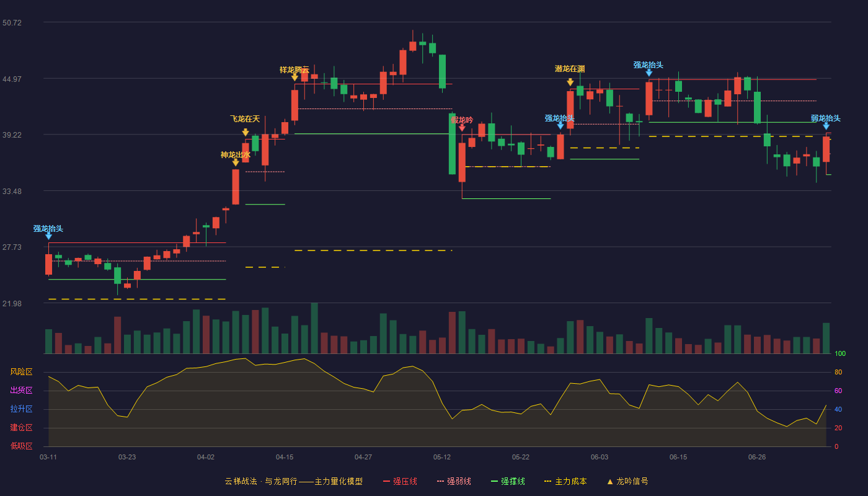Viewport: 868px width, 496px height.
Task: Click the 强龙抬头 arrow marker near 03-11
Action: point(48,236)
